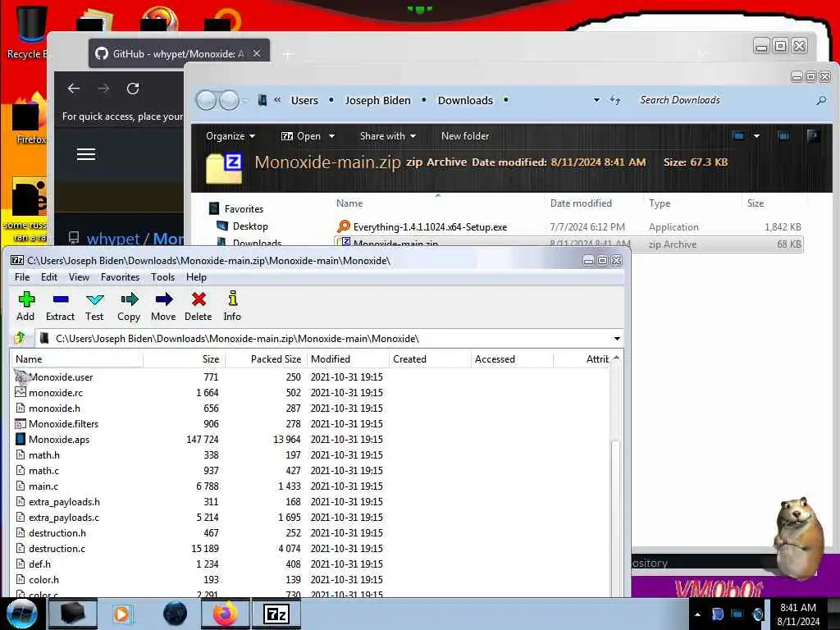
Task: Click Joseph Biden in Explorer breadcrumb
Action: pyautogui.click(x=377, y=100)
